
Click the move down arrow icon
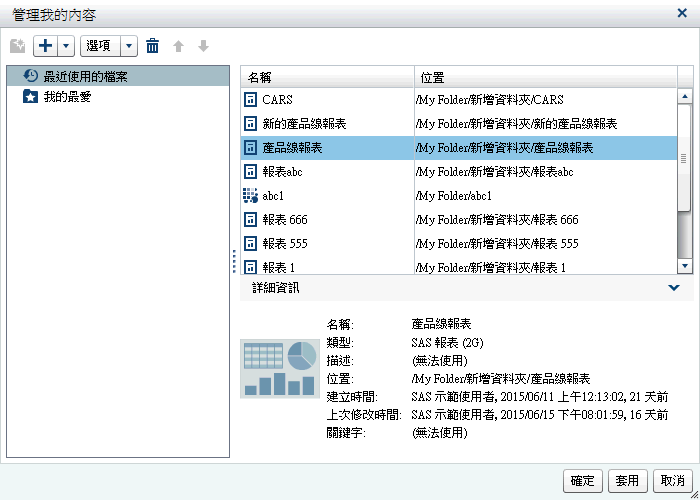(203, 46)
